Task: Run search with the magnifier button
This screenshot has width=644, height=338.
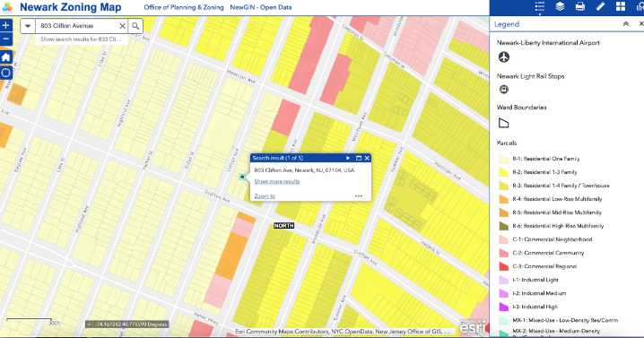Action: coord(135,26)
